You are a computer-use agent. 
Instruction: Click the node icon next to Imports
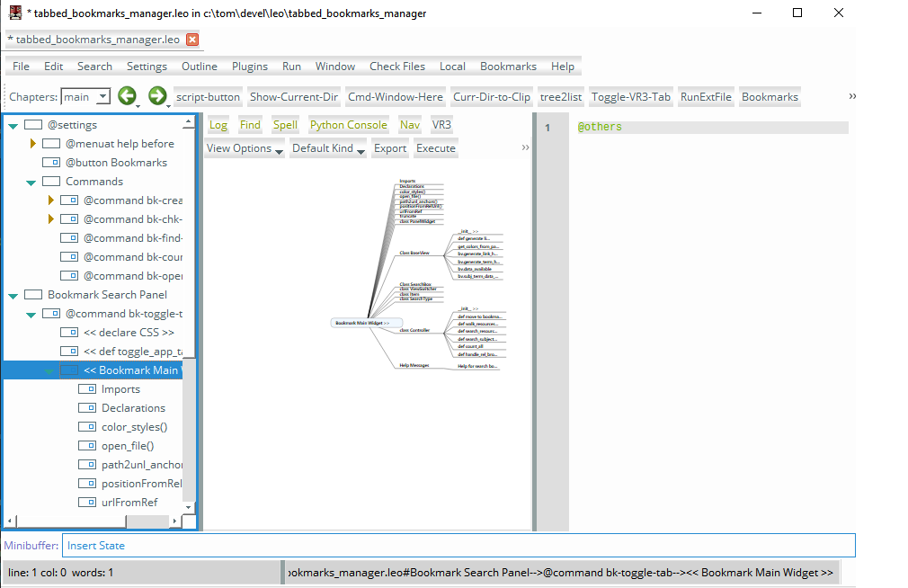[87, 389]
